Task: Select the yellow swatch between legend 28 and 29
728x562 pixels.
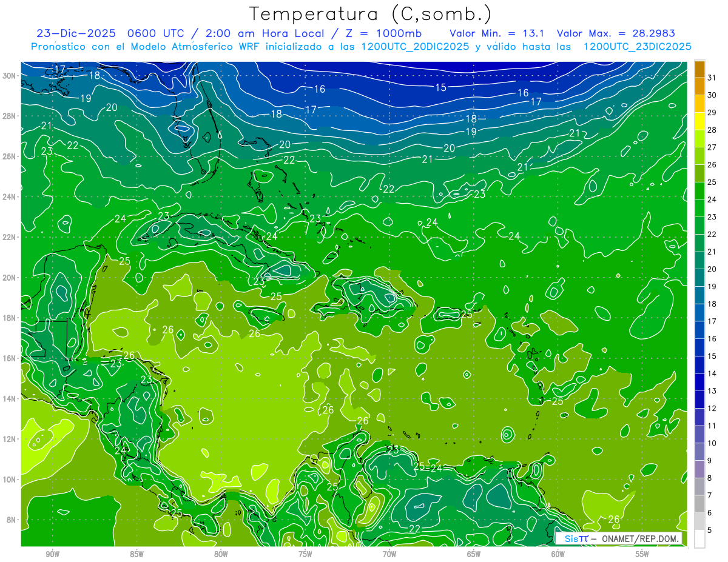Action: click(699, 121)
